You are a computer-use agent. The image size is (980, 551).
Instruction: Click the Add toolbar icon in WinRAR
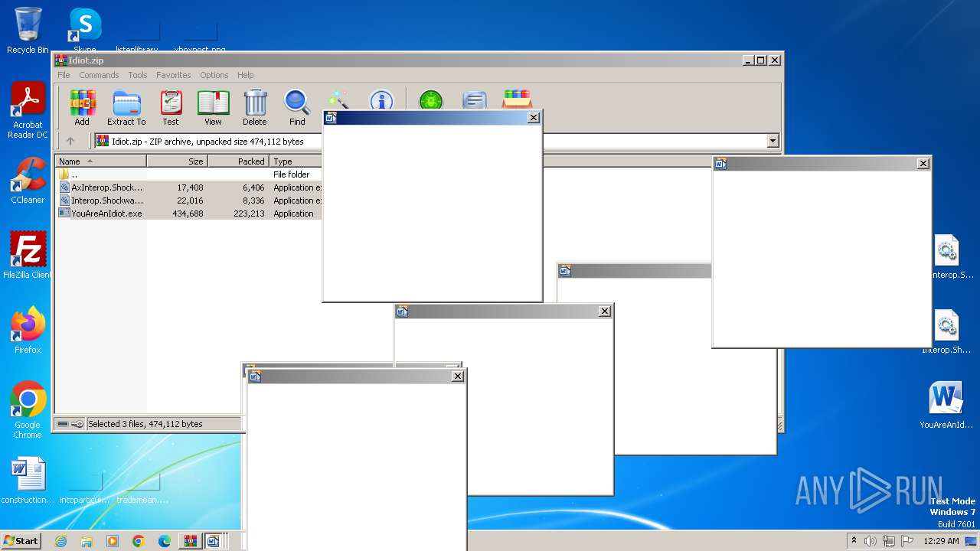82,108
